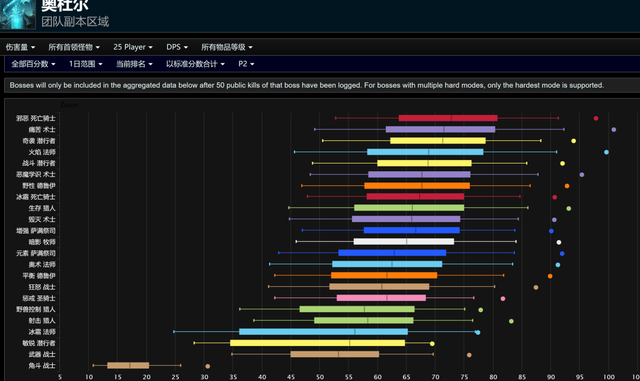This screenshot has width=640, height=381.
Task: Click the light blue outlier dot for 火焰 法师
Action: click(607, 152)
